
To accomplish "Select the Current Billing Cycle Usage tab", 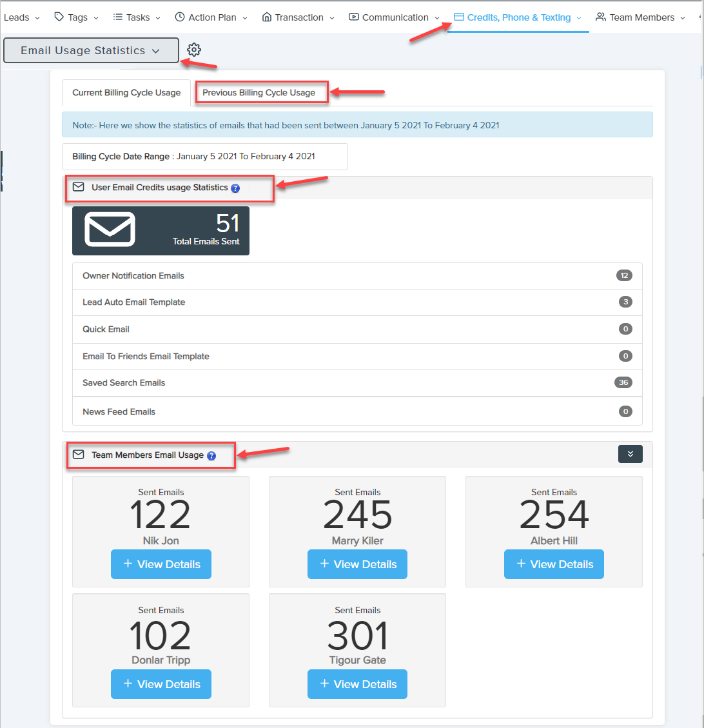I will 126,93.
